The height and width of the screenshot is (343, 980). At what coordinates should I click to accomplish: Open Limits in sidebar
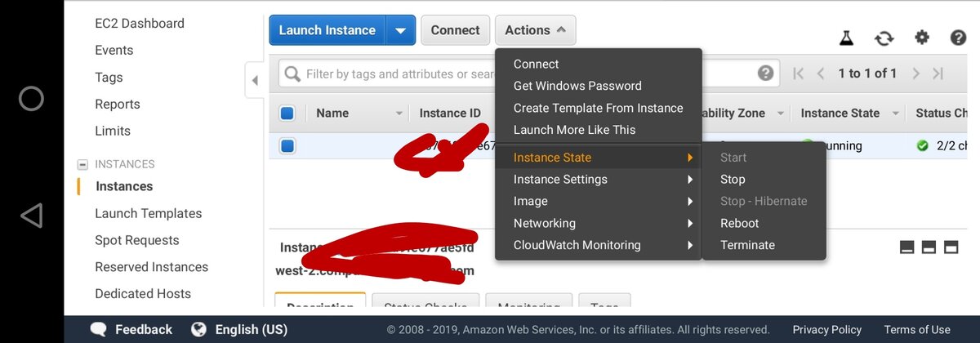[x=113, y=131]
